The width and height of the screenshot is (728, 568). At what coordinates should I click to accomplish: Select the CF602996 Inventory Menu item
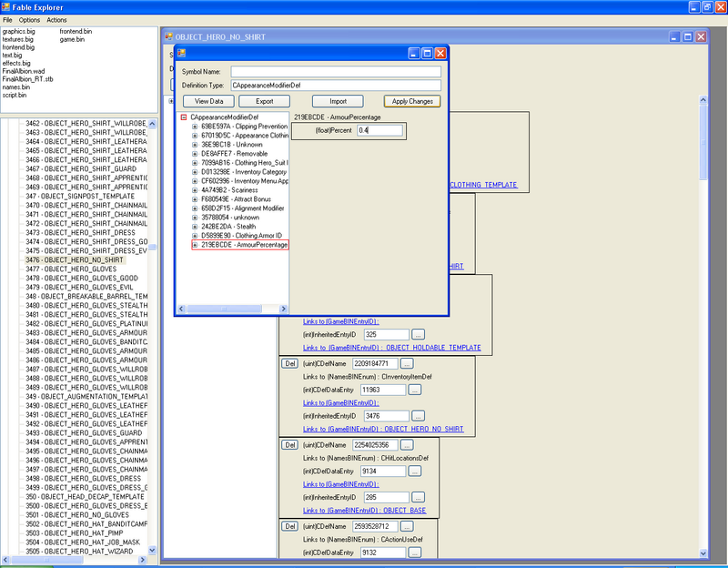pyautogui.click(x=245, y=181)
